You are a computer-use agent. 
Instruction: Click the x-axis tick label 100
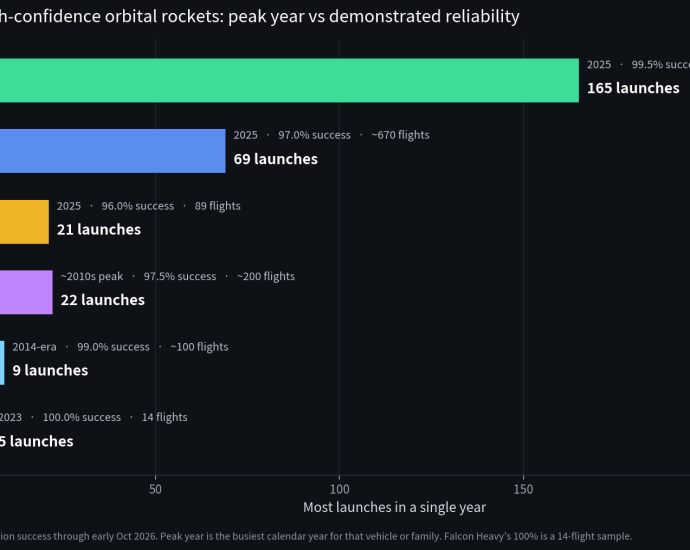(339, 489)
